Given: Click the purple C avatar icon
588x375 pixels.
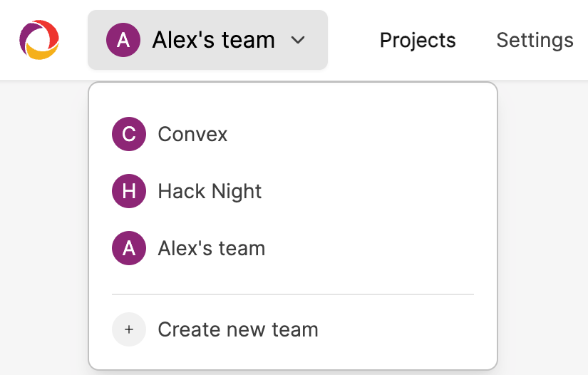Looking at the screenshot, I should click(x=129, y=134).
